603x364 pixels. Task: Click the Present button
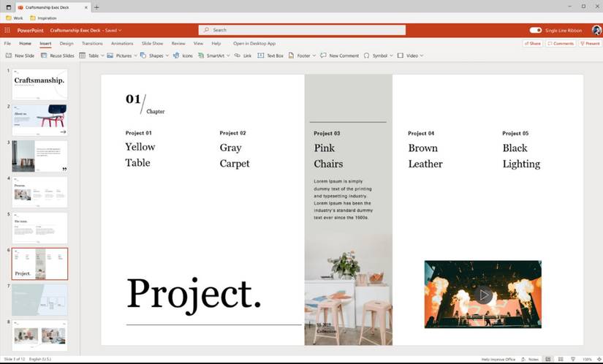point(590,43)
